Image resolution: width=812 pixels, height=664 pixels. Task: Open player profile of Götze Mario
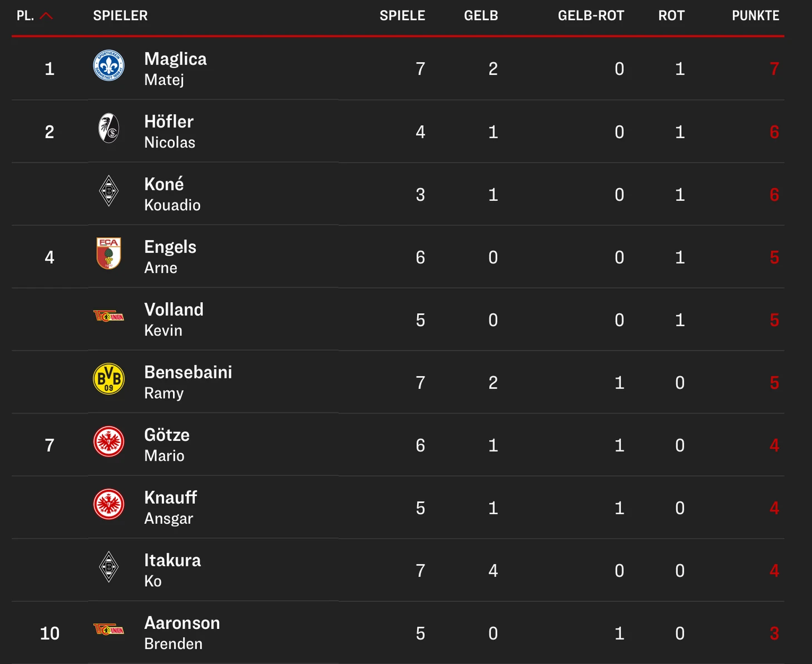coord(167,445)
